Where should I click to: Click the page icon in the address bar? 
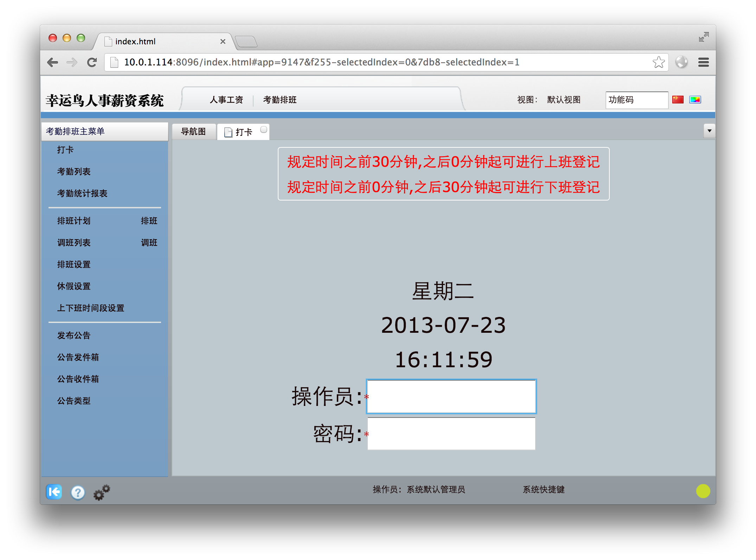(x=114, y=62)
